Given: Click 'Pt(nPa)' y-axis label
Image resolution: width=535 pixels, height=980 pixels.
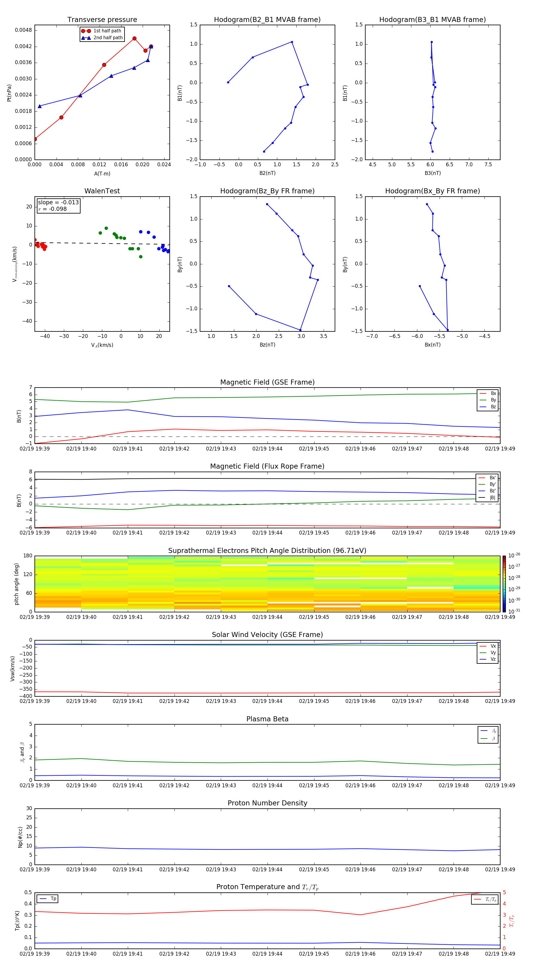Looking at the screenshot, I should [9, 92].
